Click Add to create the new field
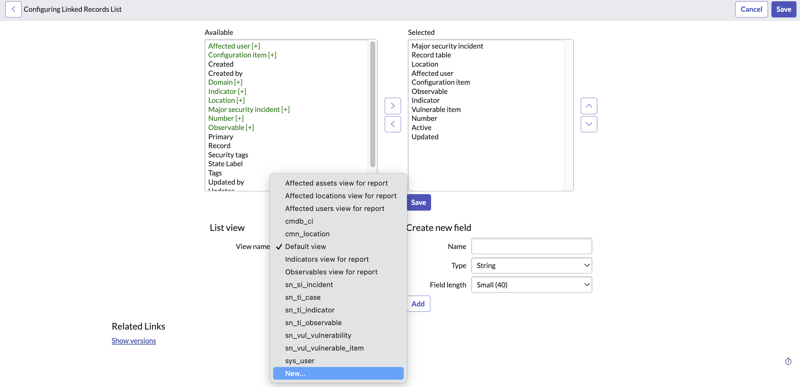The width and height of the screenshot is (800, 387). [x=418, y=303]
